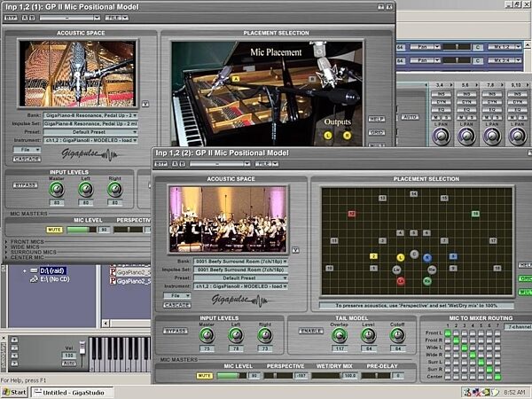Click the Master input knob in window (2)

[x=207, y=335]
